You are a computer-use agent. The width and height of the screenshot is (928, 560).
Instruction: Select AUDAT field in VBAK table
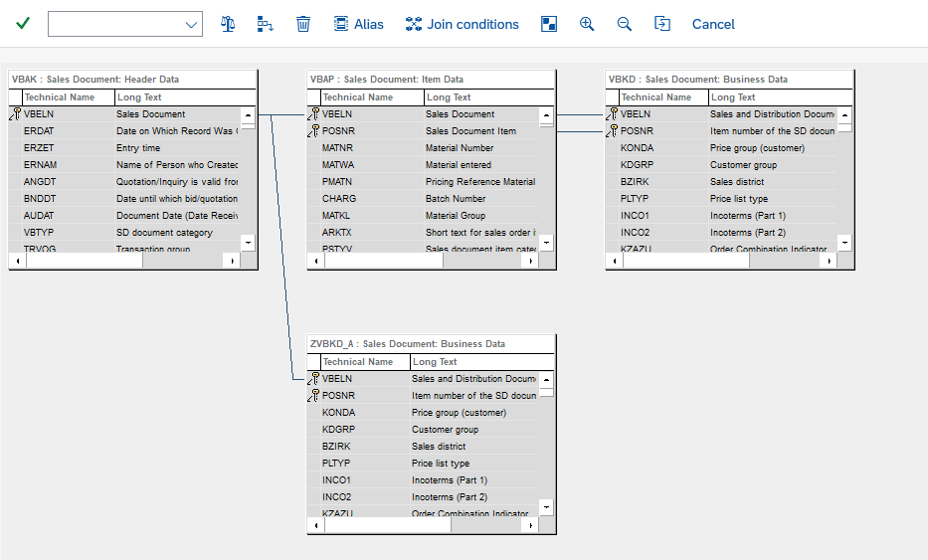125,216
